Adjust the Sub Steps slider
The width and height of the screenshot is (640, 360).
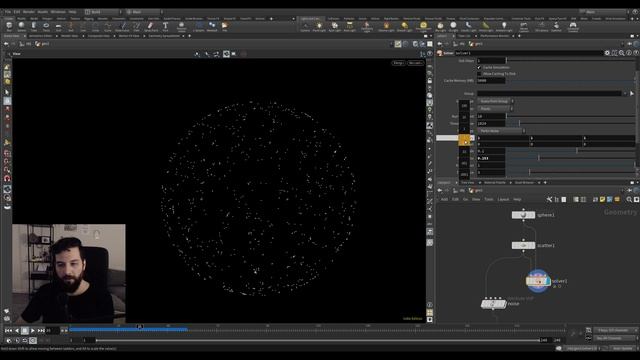click(x=570, y=60)
